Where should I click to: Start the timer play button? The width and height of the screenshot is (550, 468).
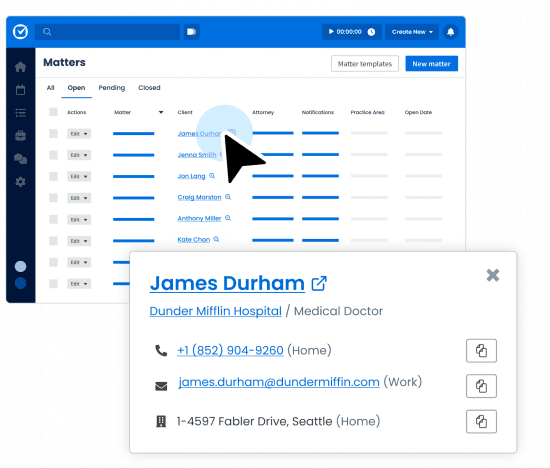tap(331, 32)
